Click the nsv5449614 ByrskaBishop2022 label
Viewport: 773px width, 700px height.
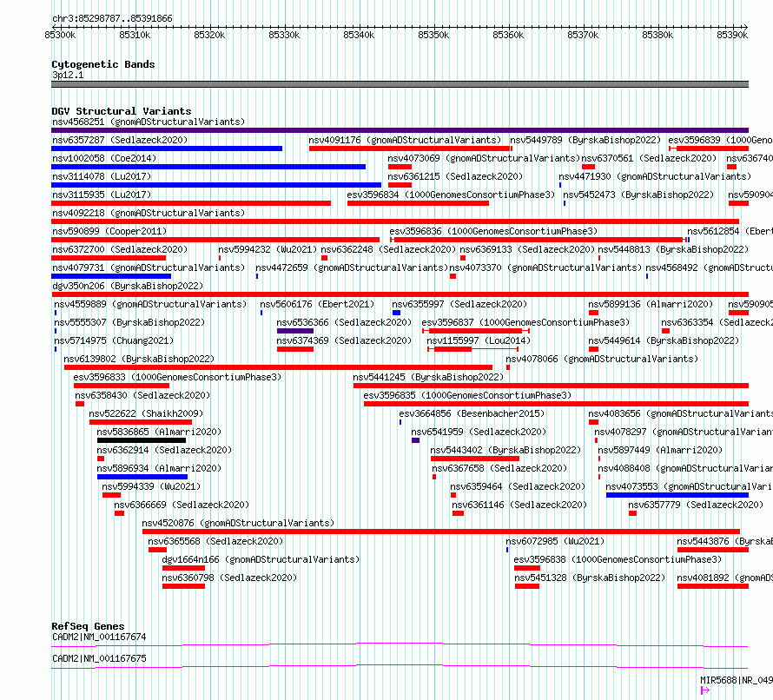pos(664,340)
